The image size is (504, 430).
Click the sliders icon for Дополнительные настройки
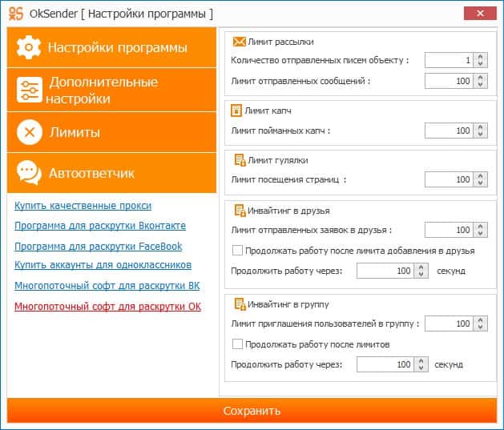click(29, 90)
